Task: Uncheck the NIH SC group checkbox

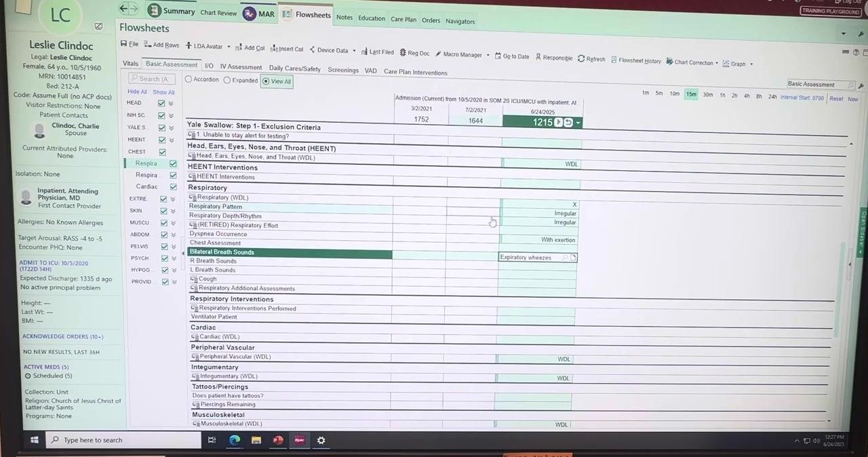Action: pyautogui.click(x=161, y=115)
